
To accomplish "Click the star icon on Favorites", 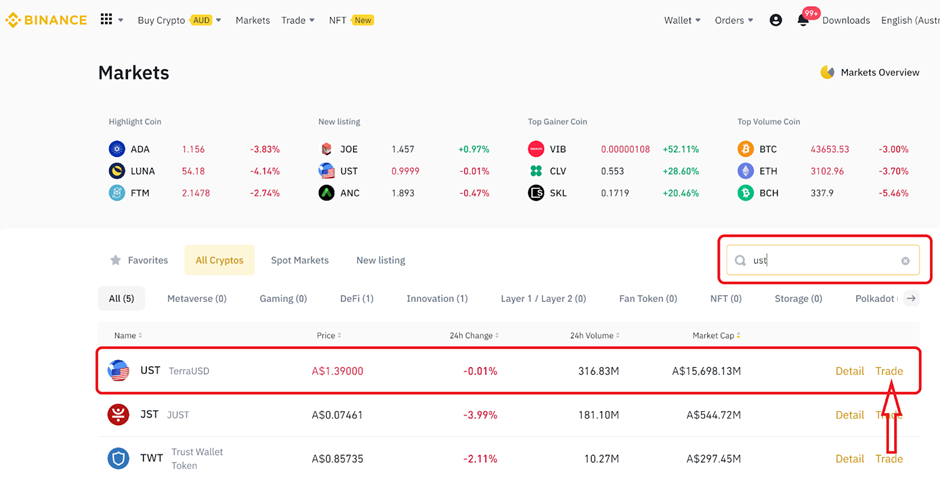I will tap(115, 260).
